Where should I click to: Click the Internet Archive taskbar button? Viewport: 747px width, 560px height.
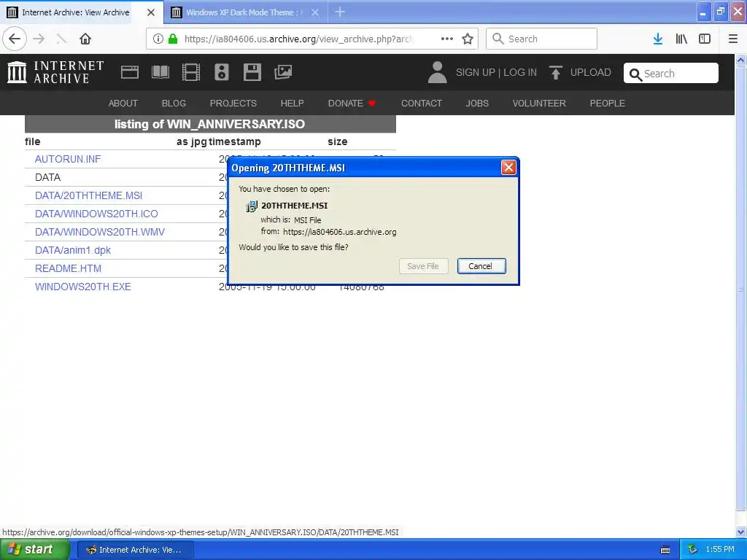point(135,550)
